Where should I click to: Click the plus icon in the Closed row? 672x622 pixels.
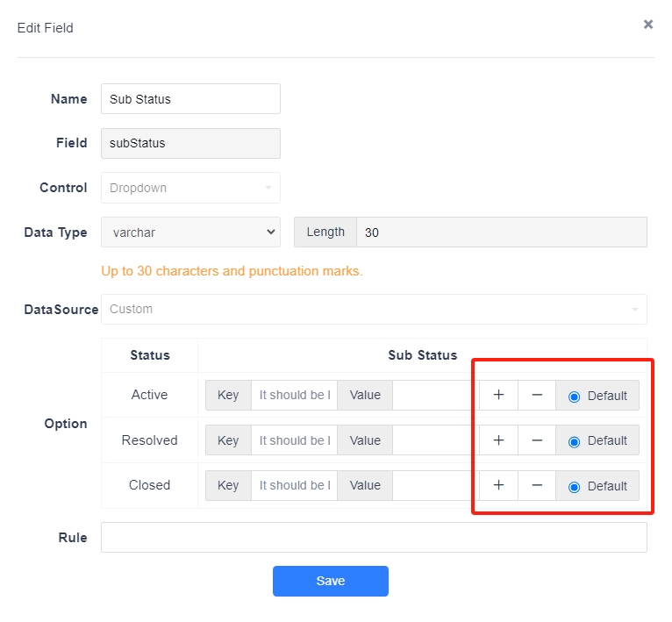click(498, 485)
